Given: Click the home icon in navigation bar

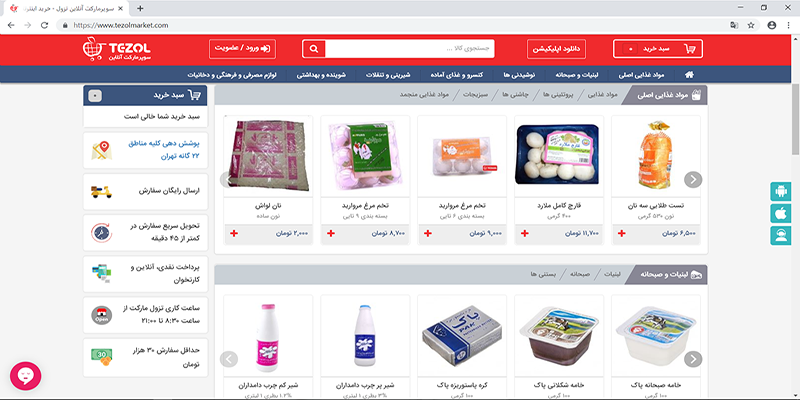Looking at the screenshot, I should coord(689,74).
